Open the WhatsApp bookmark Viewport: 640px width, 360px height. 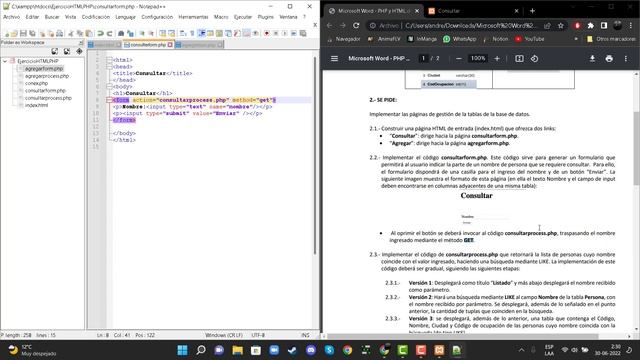(x=460, y=39)
